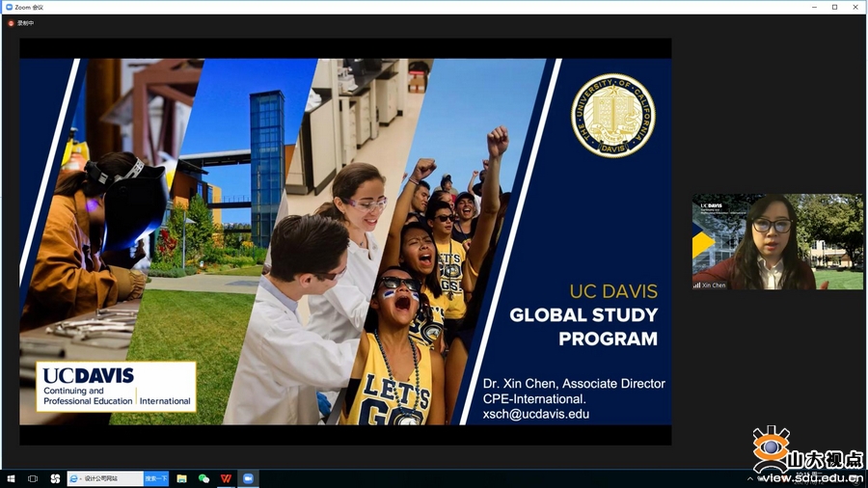Click the 录制中 recording status text

25,23
